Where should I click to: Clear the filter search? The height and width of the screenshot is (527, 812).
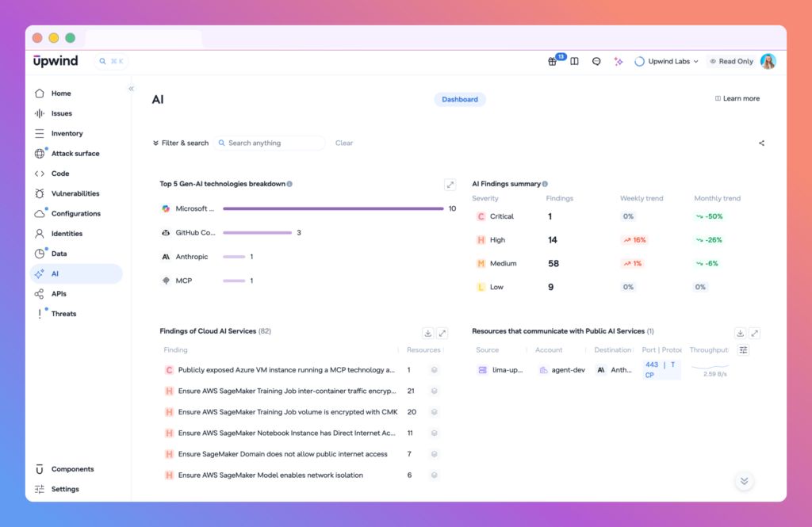tap(344, 143)
